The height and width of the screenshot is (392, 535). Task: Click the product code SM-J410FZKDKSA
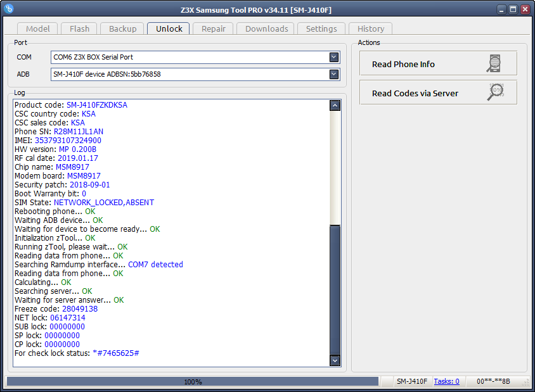coord(97,105)
